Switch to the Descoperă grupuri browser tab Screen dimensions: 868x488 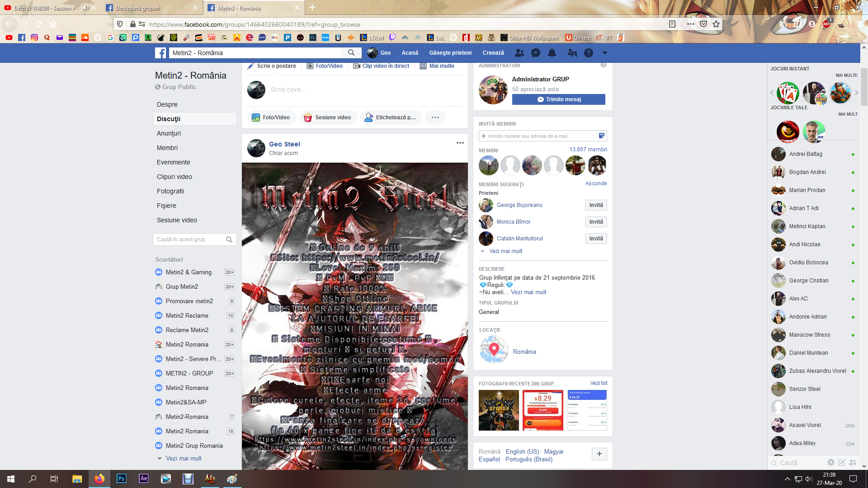click(x=138, y=8)
